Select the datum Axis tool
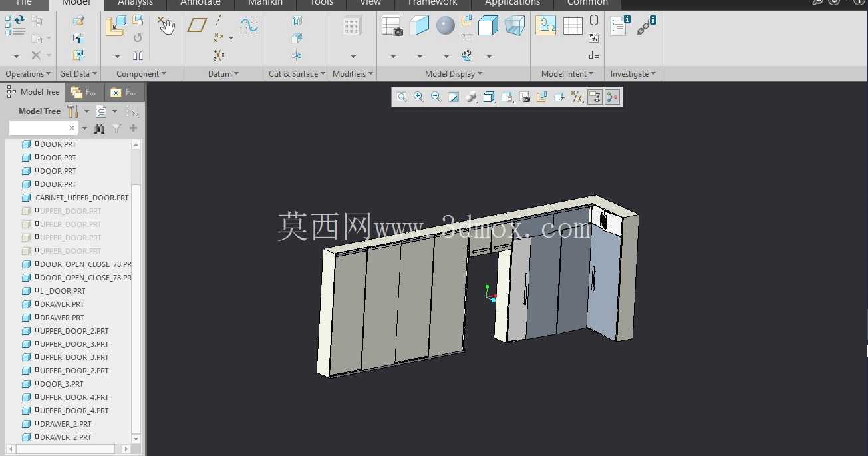The height and width of the screenshot is (456, 868). tap(219, 21)
